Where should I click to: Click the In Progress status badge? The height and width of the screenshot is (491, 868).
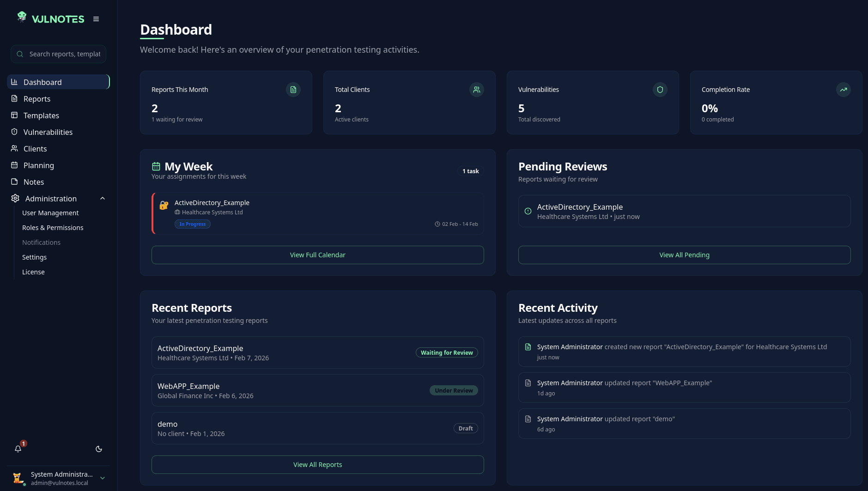pyautogui.click(x=192, y=224)
